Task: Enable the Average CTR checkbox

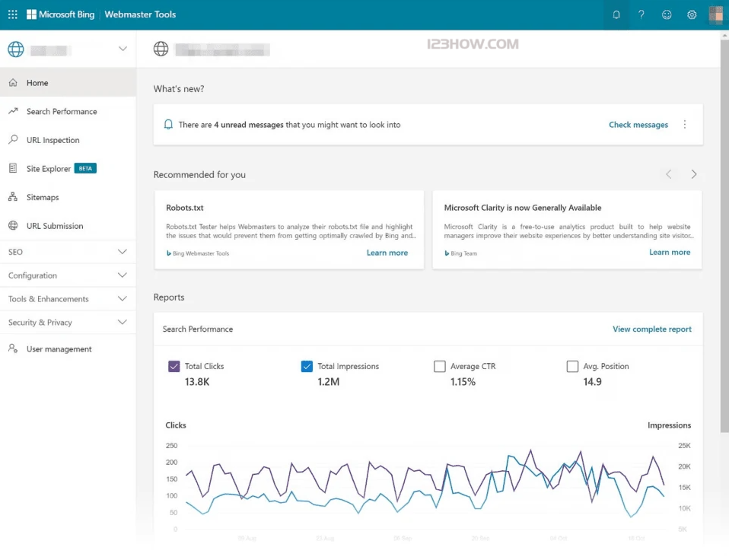Action: click(439, 367)
